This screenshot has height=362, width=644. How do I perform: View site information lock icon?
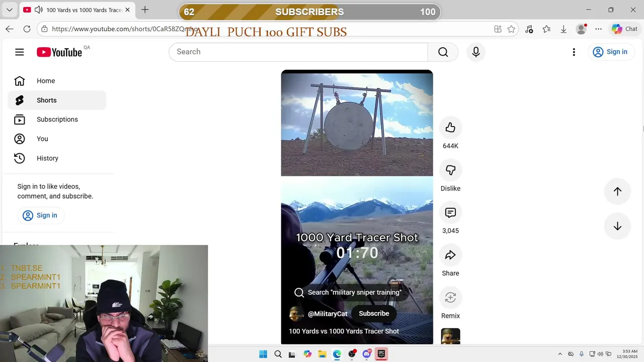coord(45,29)
